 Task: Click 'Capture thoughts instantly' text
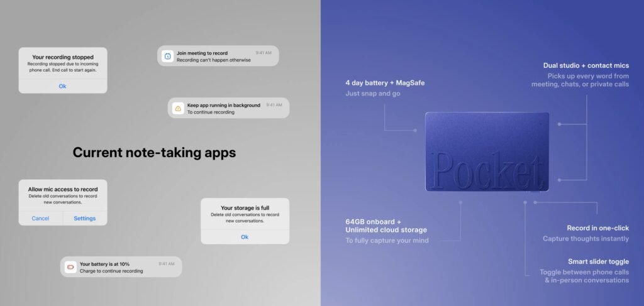tap(586, 239)
